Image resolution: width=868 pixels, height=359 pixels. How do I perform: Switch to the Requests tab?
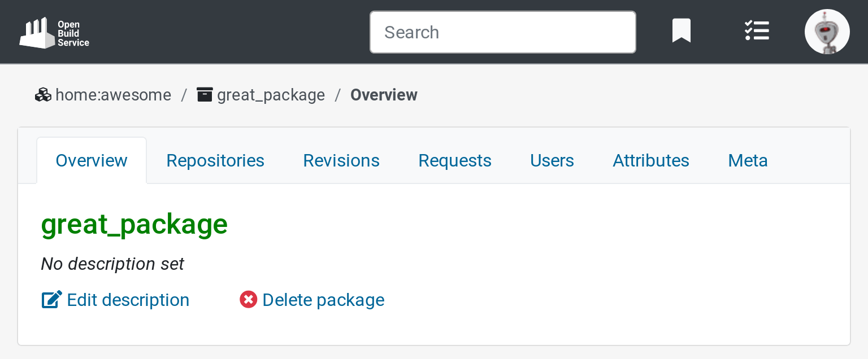[x=455, y=161]
